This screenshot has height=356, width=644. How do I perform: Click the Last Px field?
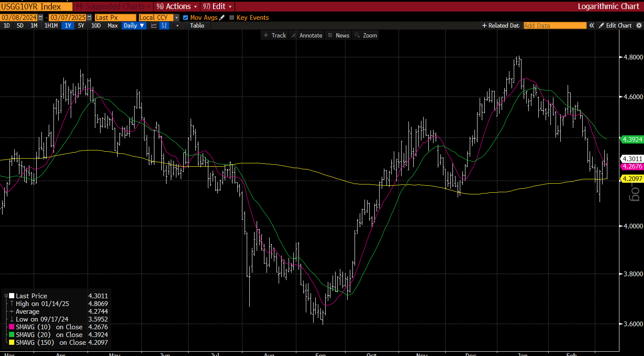115,18
